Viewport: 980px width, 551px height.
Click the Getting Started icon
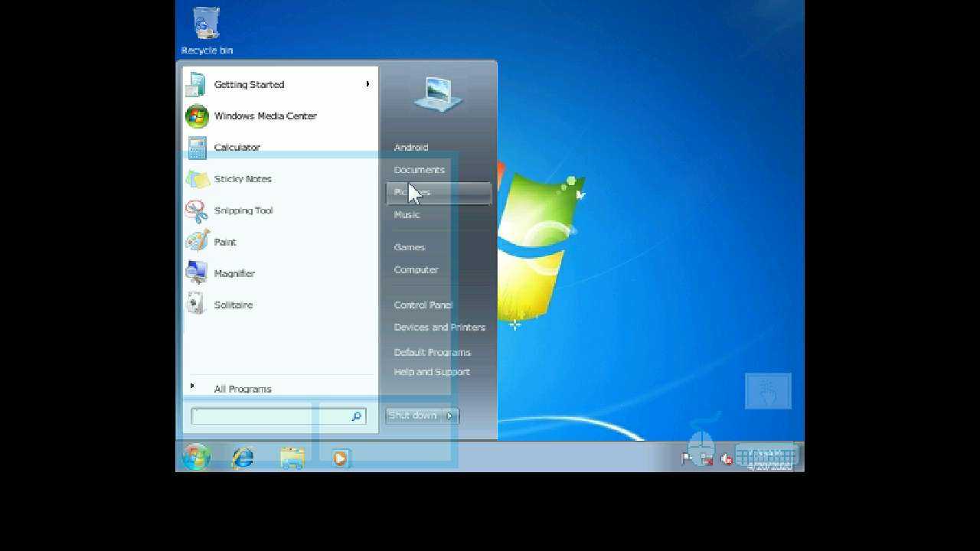click(x=196, y=84)
